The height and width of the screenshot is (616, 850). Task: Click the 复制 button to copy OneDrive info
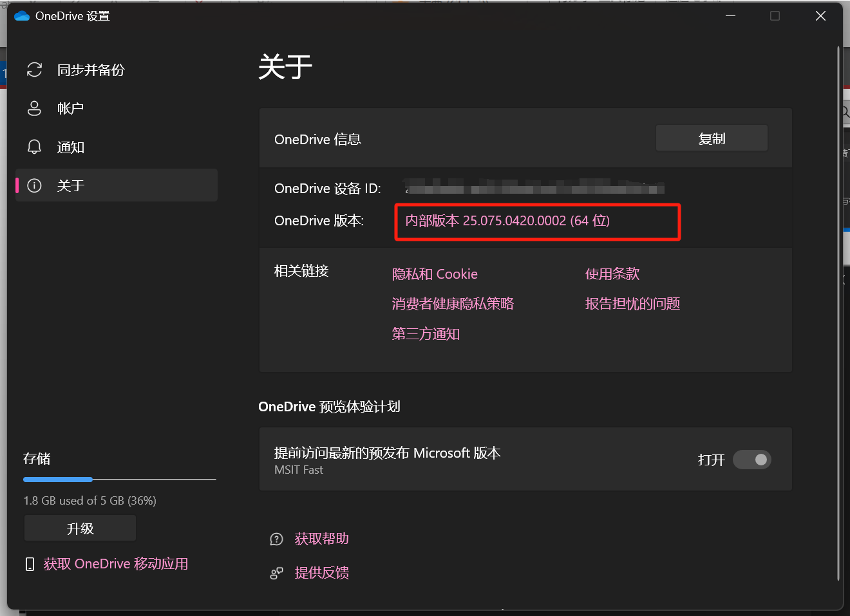point(712,138)
